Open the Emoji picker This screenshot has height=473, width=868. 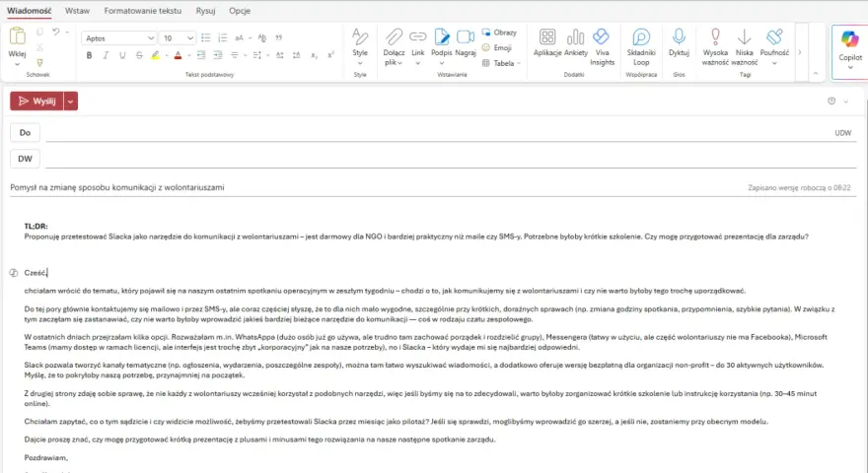496,48
